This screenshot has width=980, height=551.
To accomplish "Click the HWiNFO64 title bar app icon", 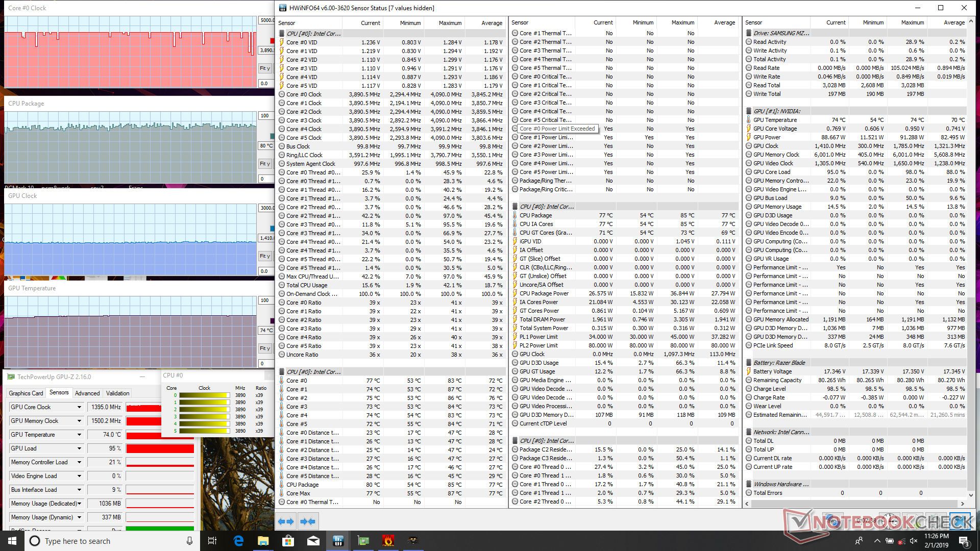I will coord(283,8).
